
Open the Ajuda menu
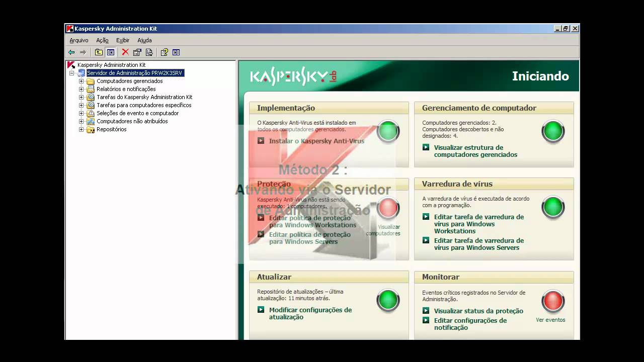click(x=144, y=40)
